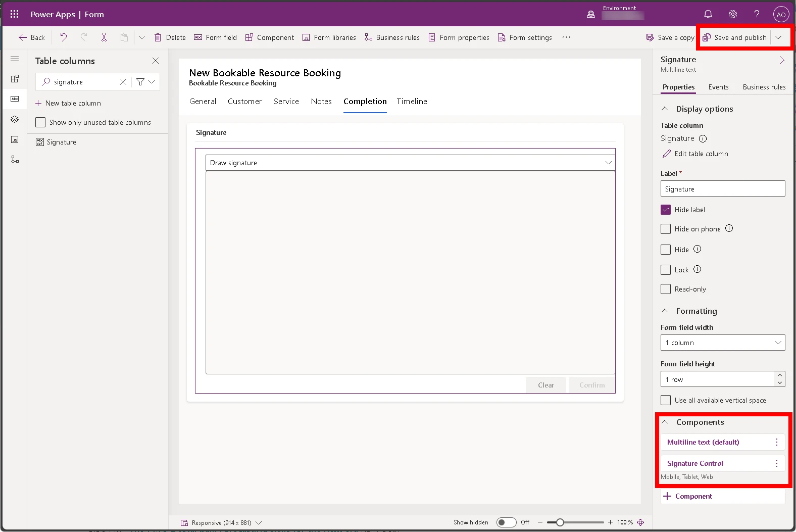Open the AO account avatar

click(x=781, y=14)
